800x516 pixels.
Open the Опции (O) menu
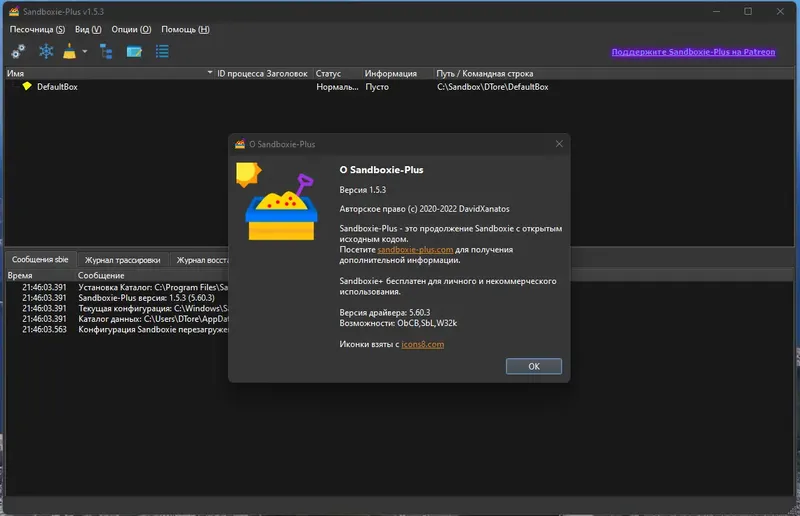[131, 30]
